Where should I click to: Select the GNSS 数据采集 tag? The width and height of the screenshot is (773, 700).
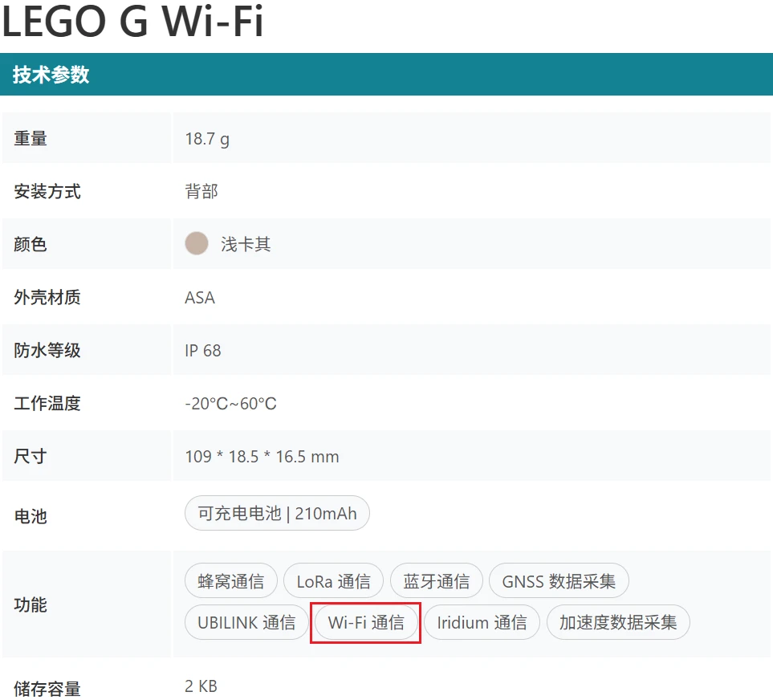tap(559, 581)
